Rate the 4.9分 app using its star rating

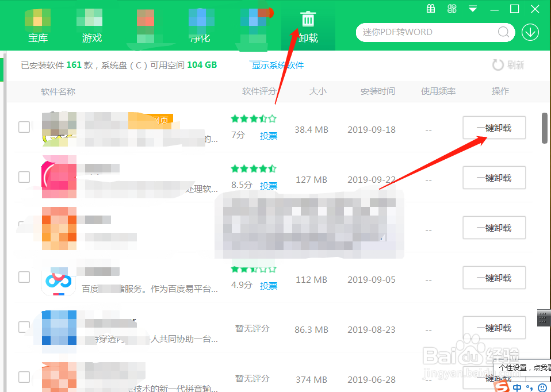253,268
